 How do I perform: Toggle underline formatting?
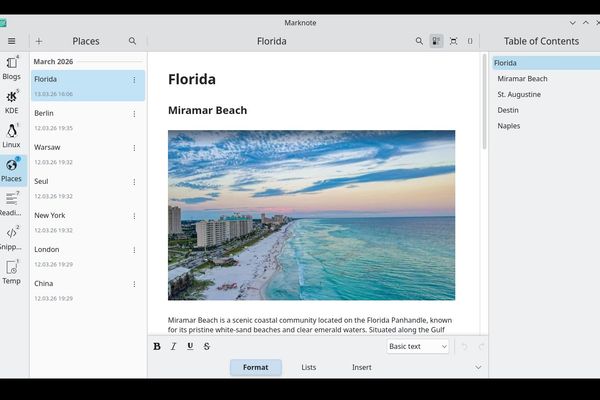(190, 346)
